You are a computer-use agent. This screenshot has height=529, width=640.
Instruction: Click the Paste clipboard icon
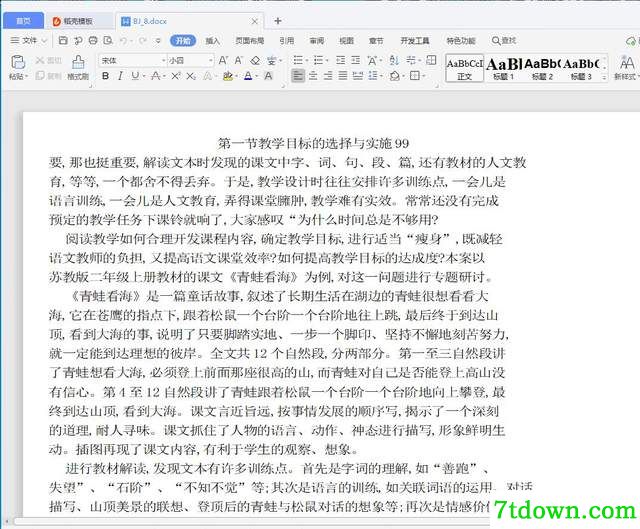click(x=18, y=62)
